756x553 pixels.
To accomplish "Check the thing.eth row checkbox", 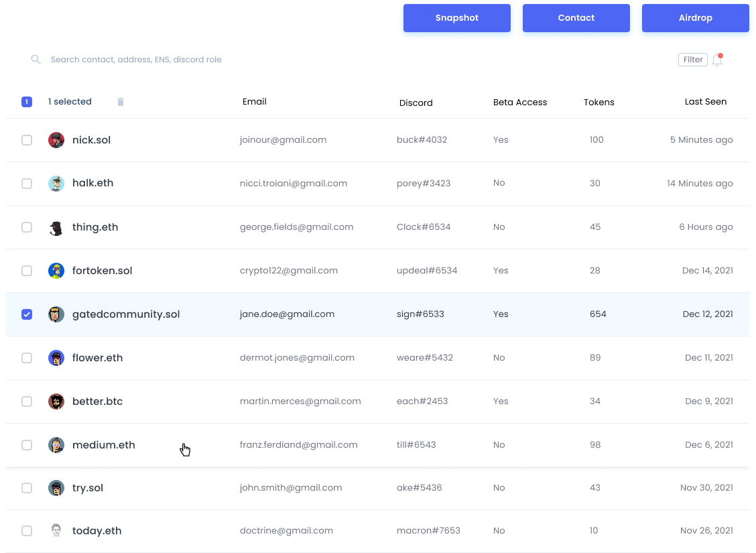I will click(x=27, y=227).
